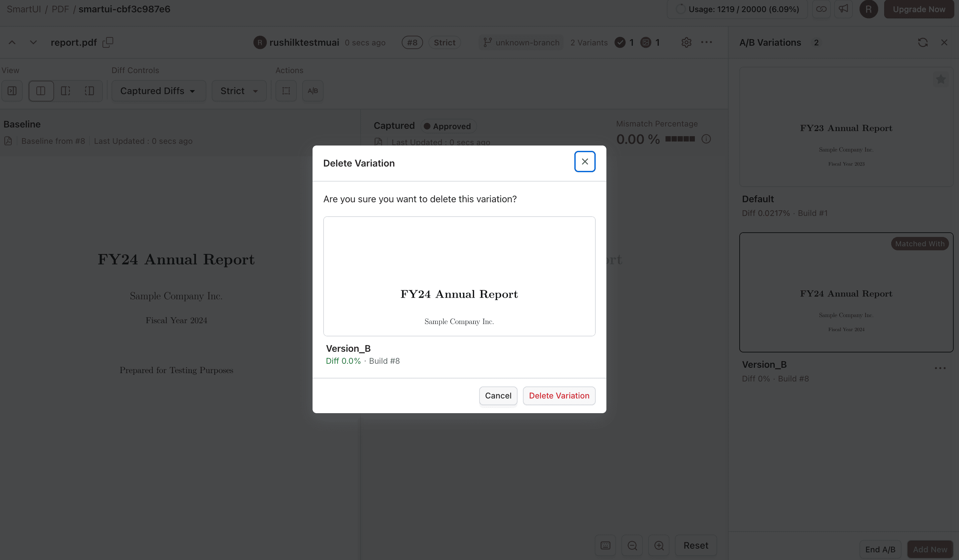Click 'Diff 0.0%' text in the dialog
The image size is (959, 560).
click(x=343, y=361)
